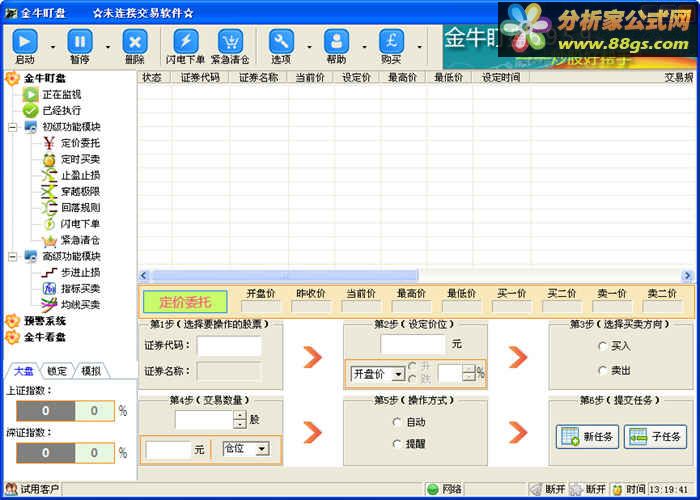Select the 跌 radio button
The height and width of the screenshot is (500, 700).
[x=412, y=379]
